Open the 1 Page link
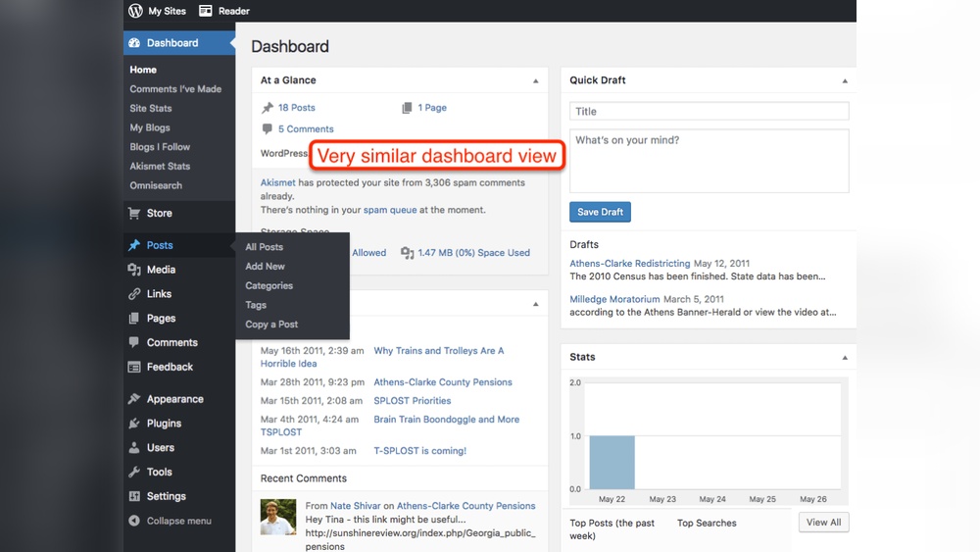This screenshot has width=980, height=552. click(432, 108)
